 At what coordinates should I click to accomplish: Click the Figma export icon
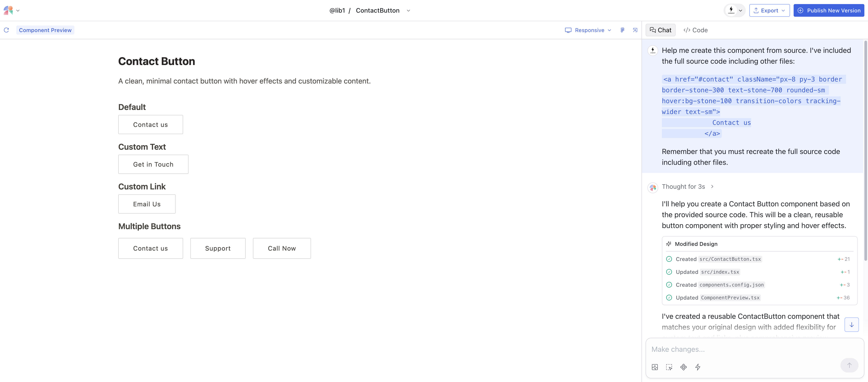(622, 30)
